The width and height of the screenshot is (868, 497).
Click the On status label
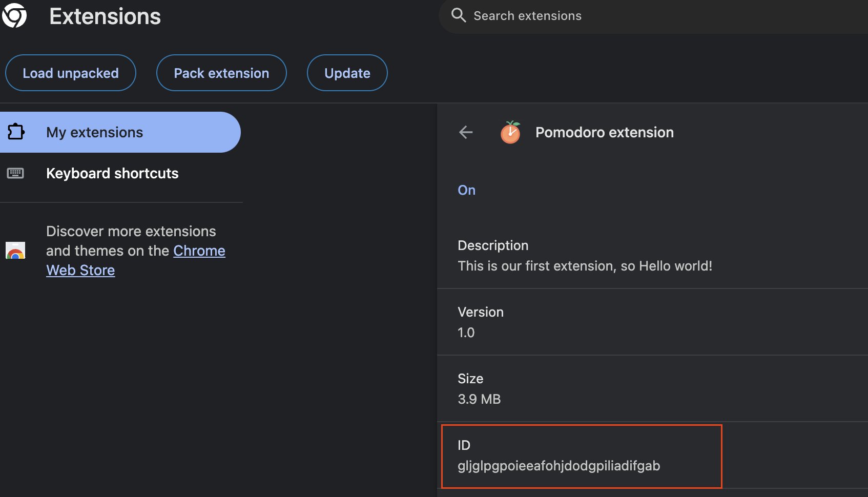click(x=467, y=190)
